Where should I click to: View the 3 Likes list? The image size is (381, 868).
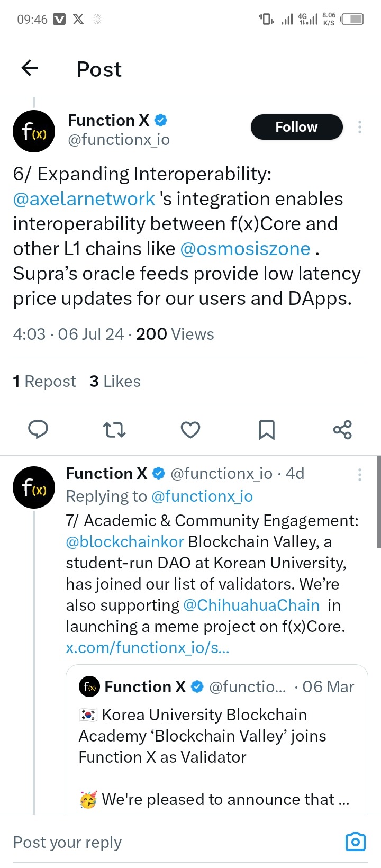[115, 382]
